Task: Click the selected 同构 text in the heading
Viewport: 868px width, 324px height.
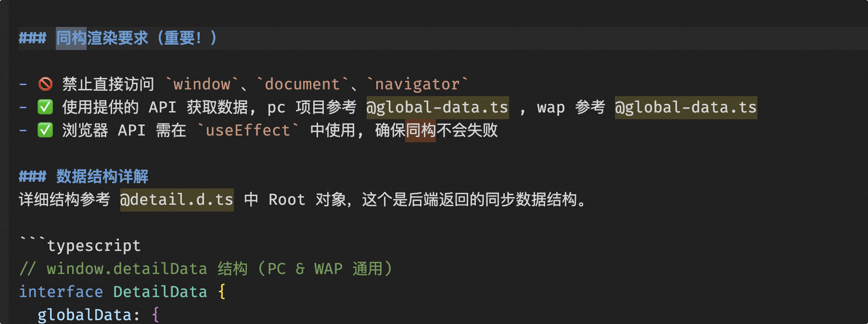Action: tap(71, 38)
